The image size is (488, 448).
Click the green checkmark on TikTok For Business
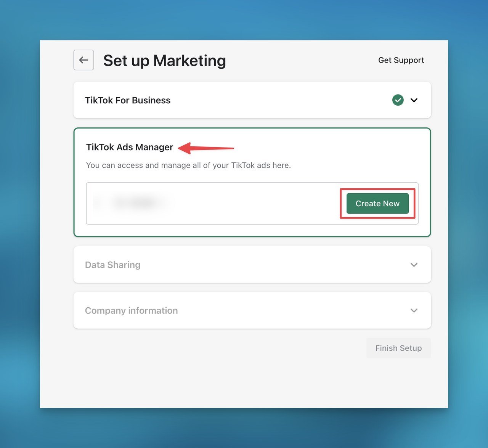click(398, 100)
